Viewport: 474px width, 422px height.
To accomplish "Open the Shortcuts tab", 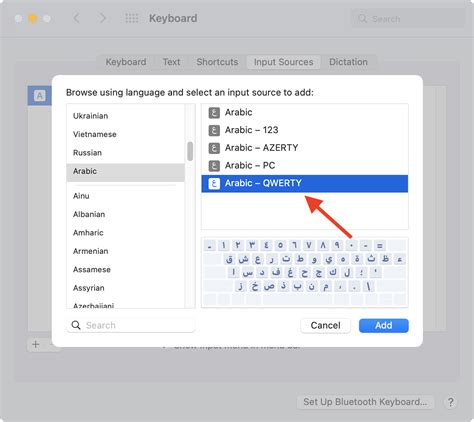I will 217,62.
